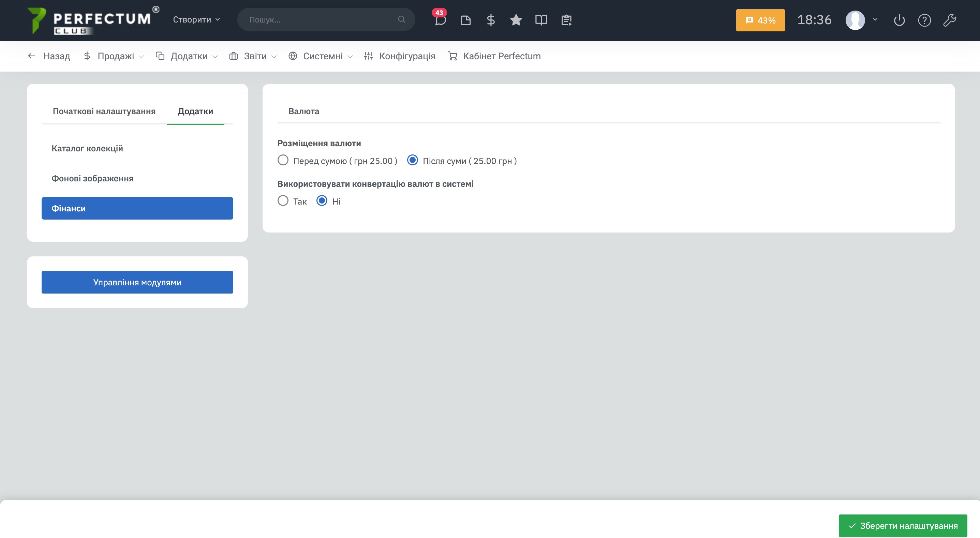The height and width of the screenshot is (538, 980).
Task: Click the power icon in header
Action: tap(899, 20)
